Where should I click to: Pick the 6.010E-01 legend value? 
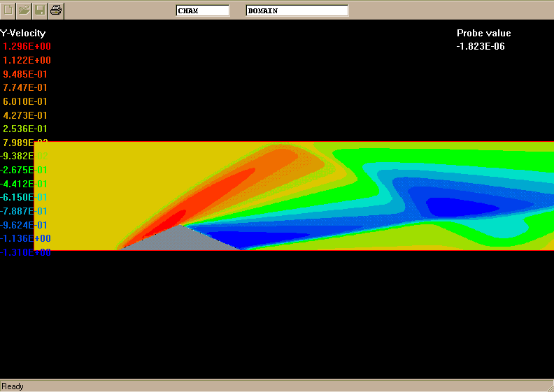(25, 101)
